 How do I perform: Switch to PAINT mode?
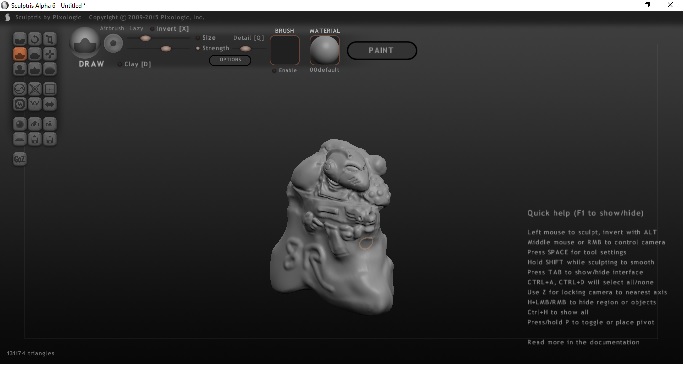382,50
